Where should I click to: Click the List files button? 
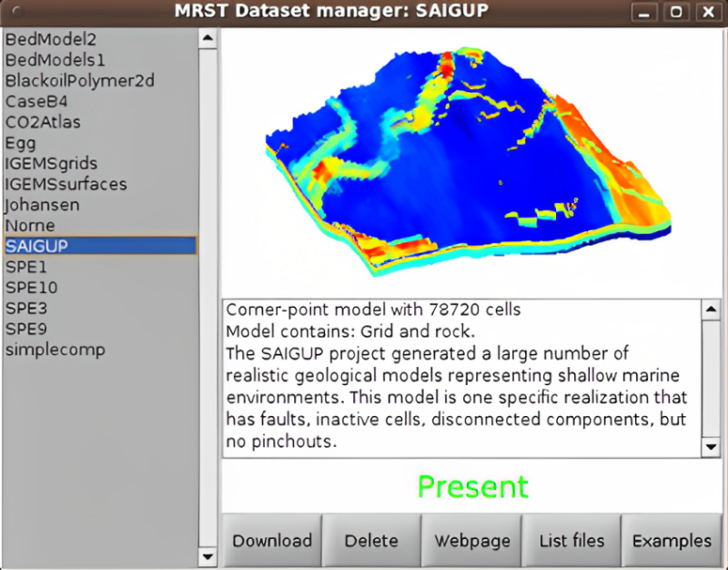tap(572, 541)
